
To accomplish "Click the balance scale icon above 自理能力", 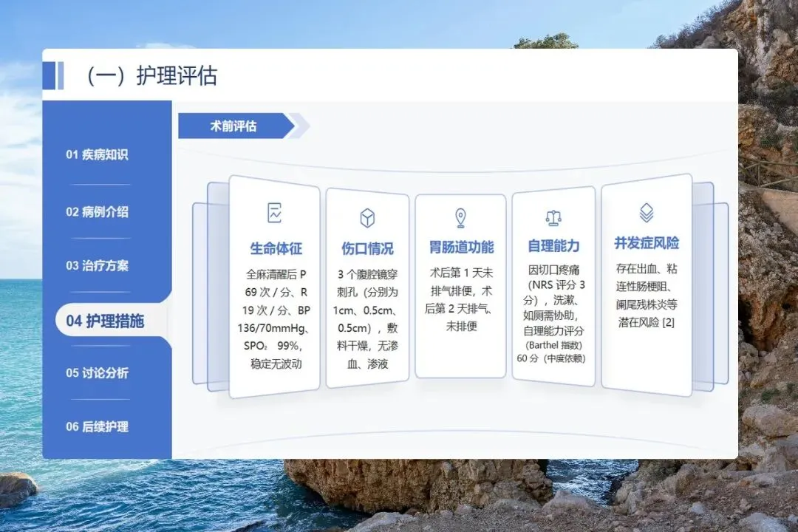I will click(x=553, y=218).
